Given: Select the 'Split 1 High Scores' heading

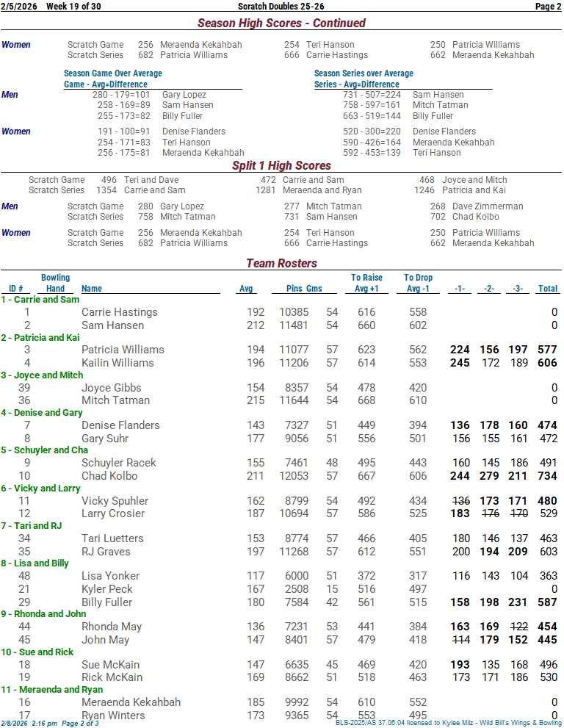Looking at the screenshot, I should pos(281,165).
